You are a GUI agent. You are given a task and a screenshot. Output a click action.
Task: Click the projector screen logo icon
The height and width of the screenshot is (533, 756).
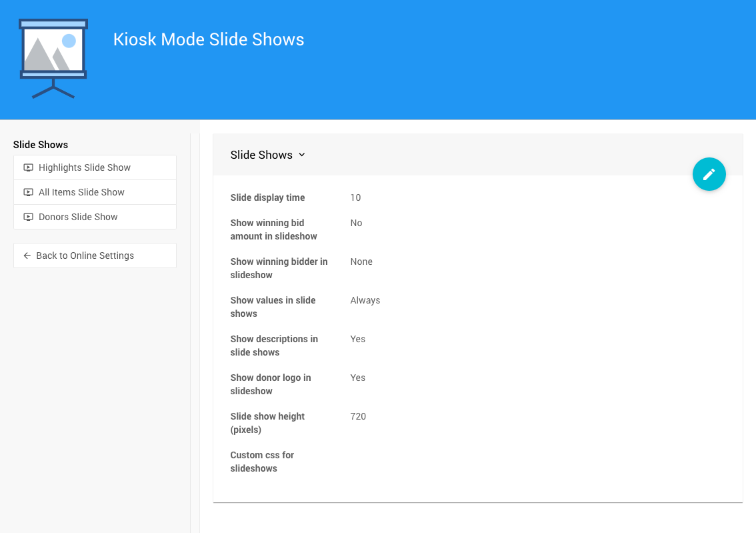tap(53, 58)
